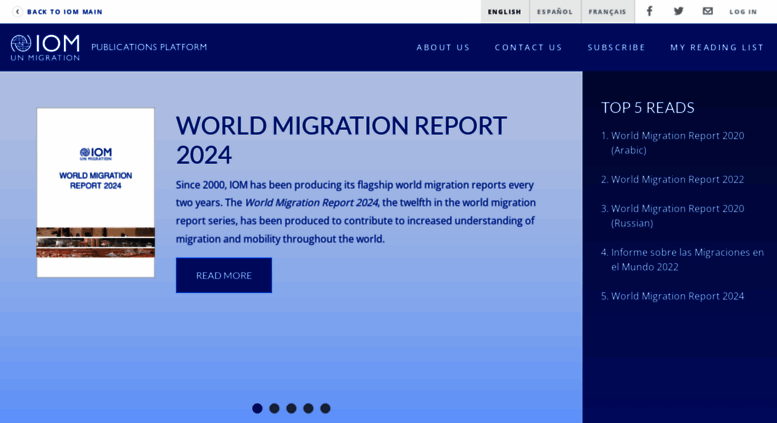This screenshot has width=777, height=423.
Task: Open My Reading List menu item
Action: (x=717, y=48)
